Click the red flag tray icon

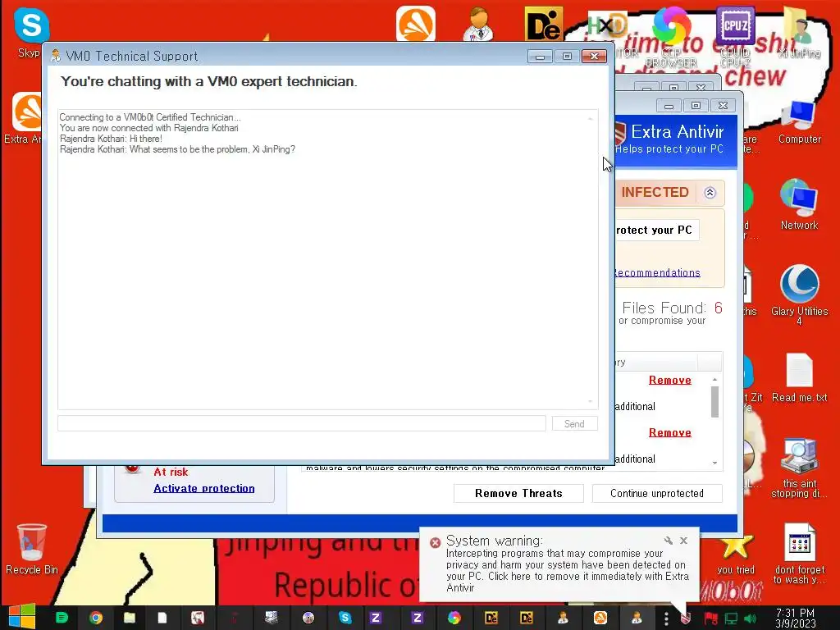[711, 619]
